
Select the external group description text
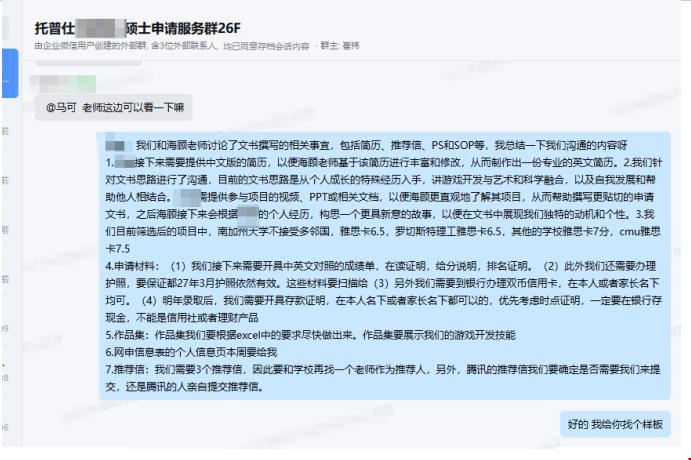point(172,46)
